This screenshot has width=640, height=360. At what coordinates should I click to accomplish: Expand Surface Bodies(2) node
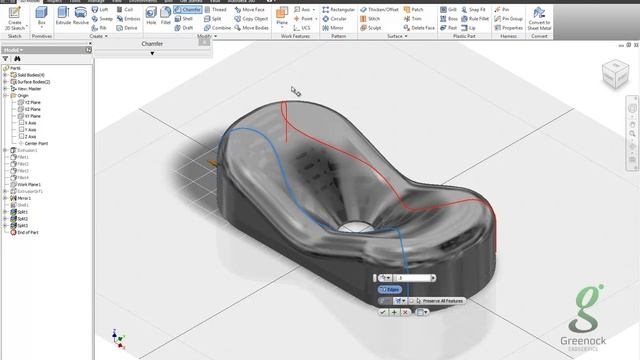pos(5,82)
